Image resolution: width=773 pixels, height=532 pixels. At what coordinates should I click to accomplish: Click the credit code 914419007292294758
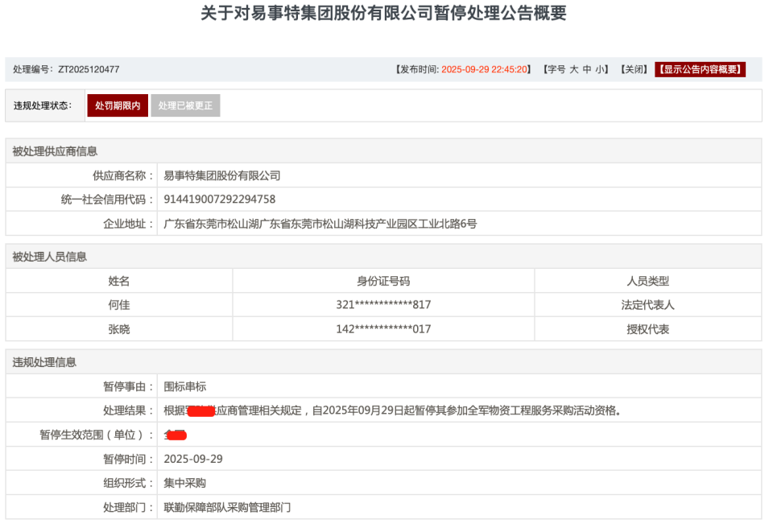click(220, 200)
